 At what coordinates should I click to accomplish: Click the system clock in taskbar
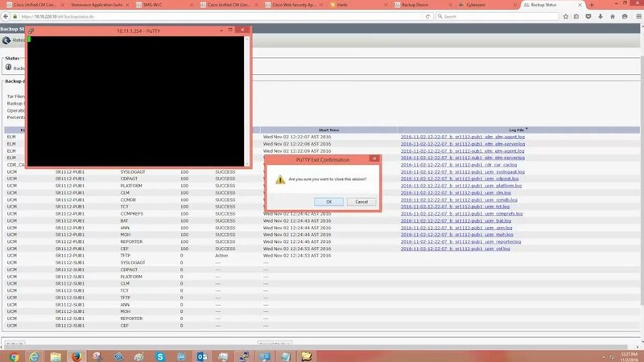pos(629,356)
